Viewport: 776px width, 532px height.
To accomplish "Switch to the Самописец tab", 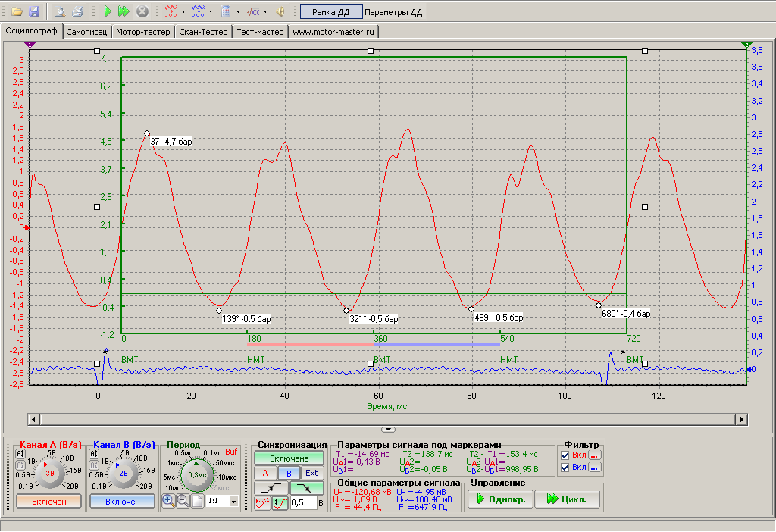I will pyautogui.click(x=86, y=32).
